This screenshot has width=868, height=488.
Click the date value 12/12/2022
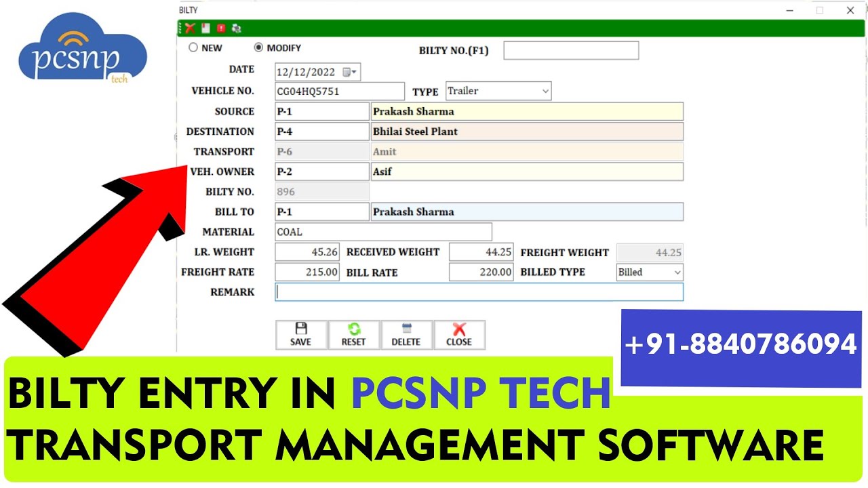click(x=306, y=72)
